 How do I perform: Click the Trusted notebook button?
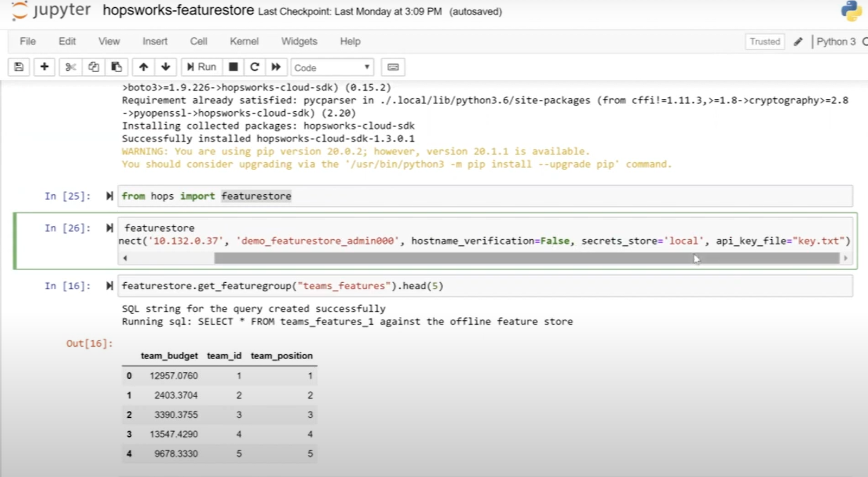pyautogui.click(x=764, y=42)
